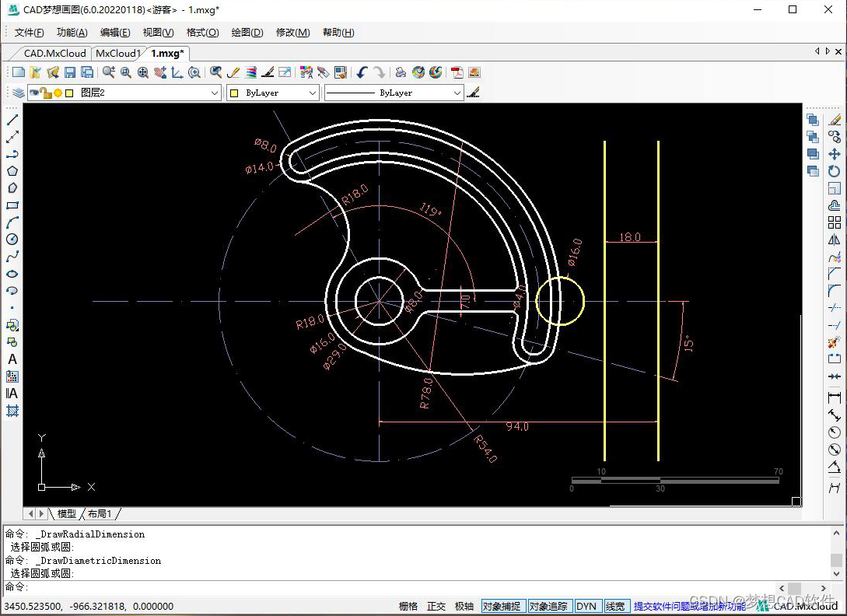Toggle 栅格 grid in status bar
This screenshot has width=847, height=616.
coord(408,606)
